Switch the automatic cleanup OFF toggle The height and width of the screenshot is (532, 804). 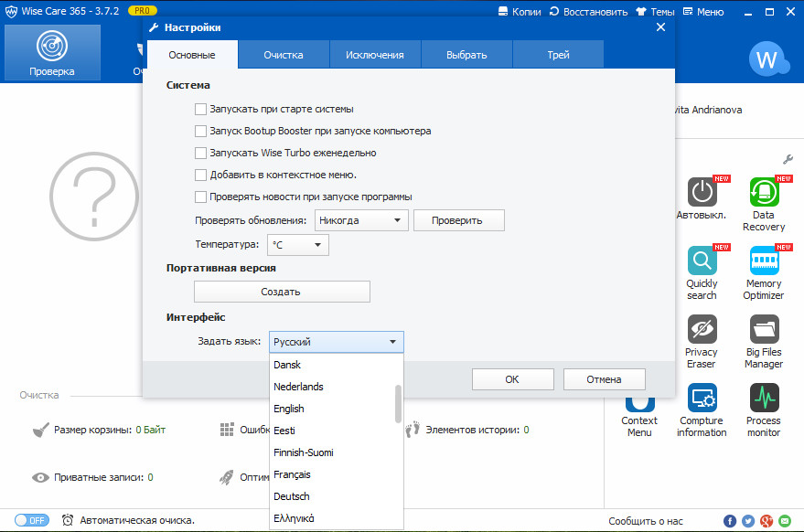click(32, 520)
